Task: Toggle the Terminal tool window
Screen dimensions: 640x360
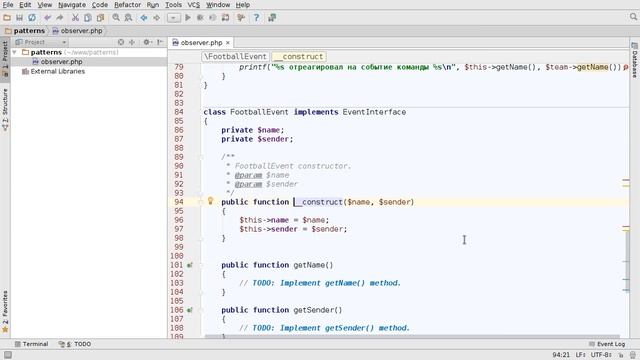Action: point(31,344)
